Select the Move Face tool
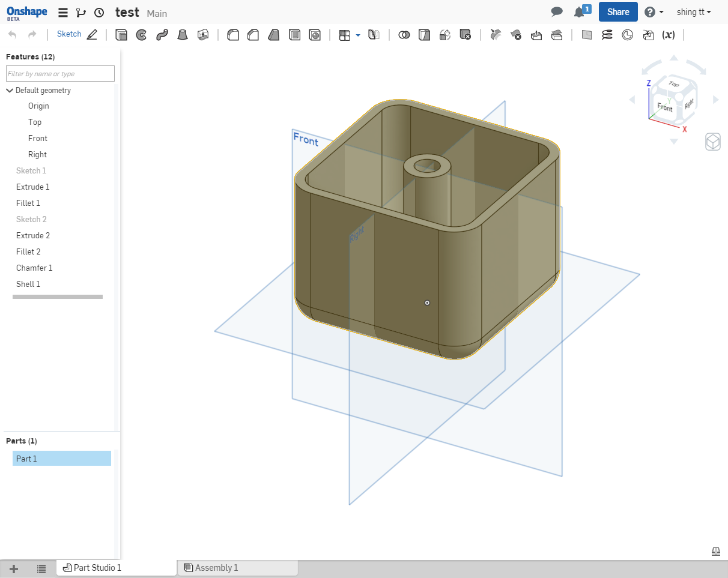 (536, 35)
